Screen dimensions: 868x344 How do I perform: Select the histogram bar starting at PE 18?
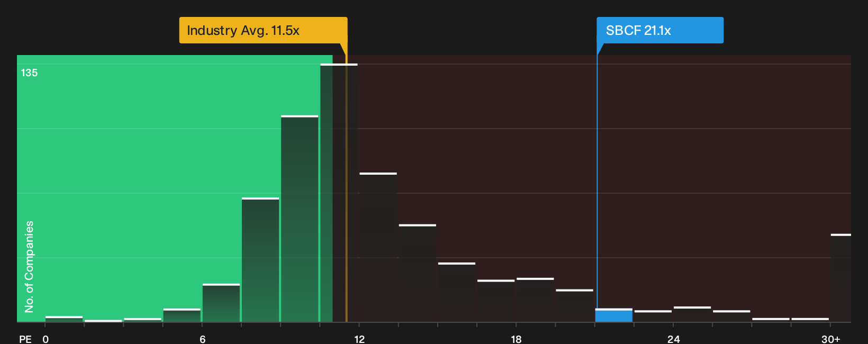(x=535, y=300)
